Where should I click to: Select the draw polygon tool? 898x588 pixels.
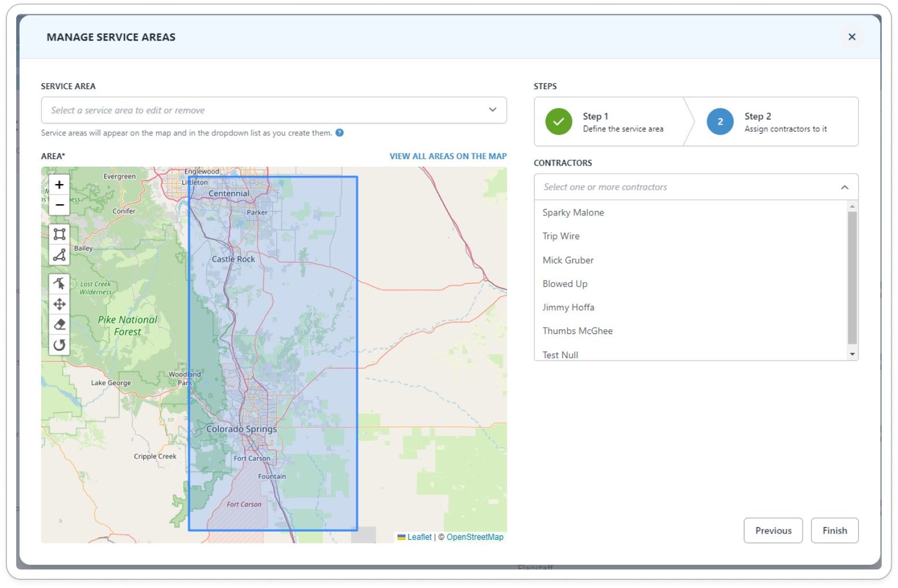point(59,255)
